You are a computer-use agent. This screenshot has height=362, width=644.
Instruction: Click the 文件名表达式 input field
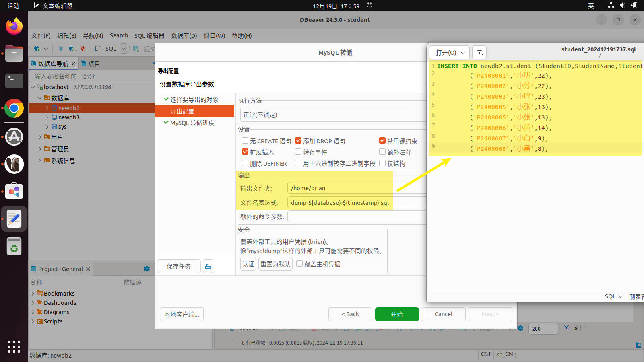click(x=357, y=202)
